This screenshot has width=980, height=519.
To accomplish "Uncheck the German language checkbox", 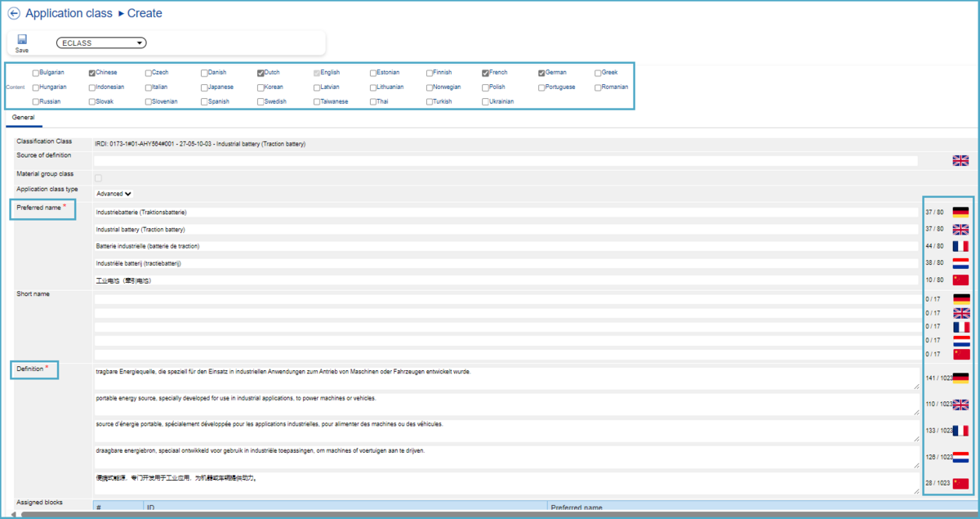I will coord(541,73).
